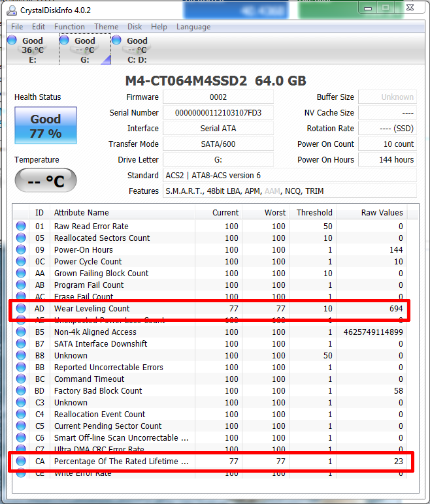Click status orb of Program Fail Count
The image size is (430, 504).
21,285
